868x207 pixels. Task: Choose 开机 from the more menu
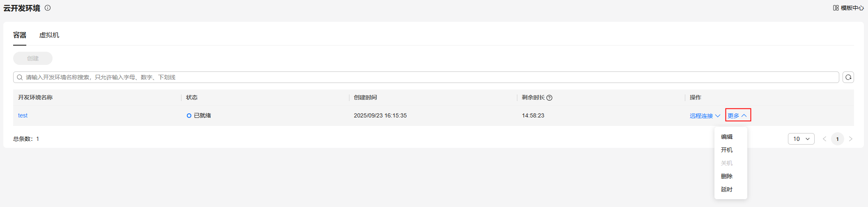click(x=727, y=150)
